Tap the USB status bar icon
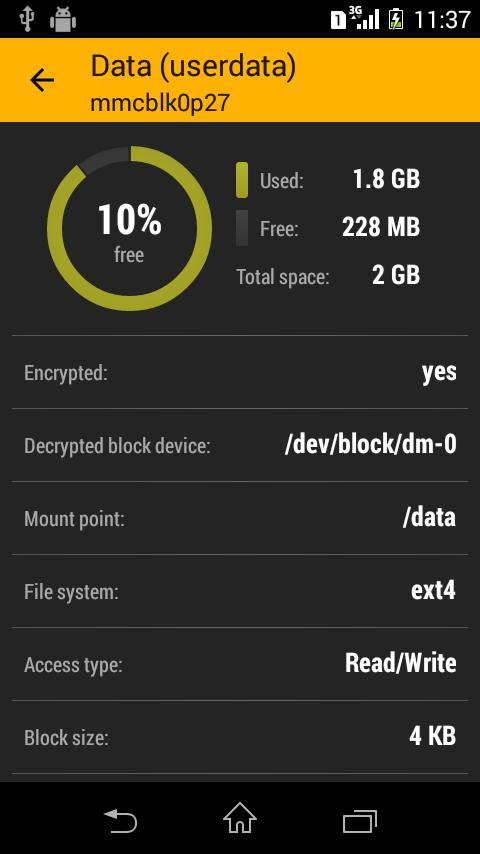This screenshot has height=854, width=480. pos(27,19)
